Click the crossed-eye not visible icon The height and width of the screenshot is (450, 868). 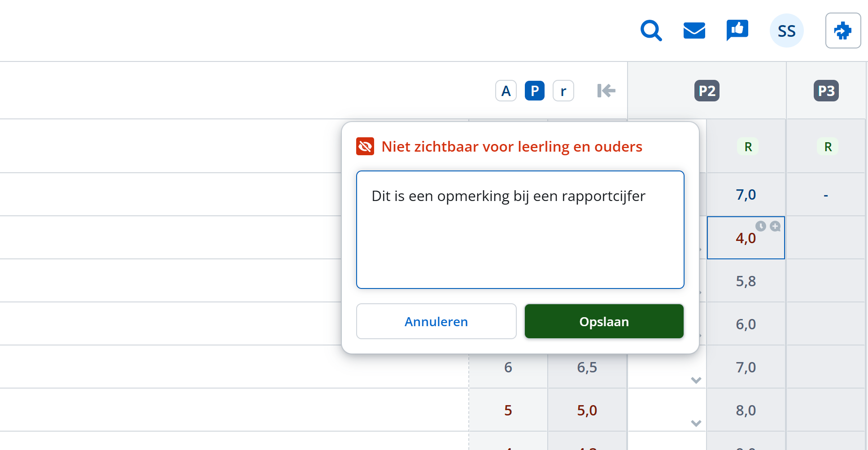click(365, 146)
